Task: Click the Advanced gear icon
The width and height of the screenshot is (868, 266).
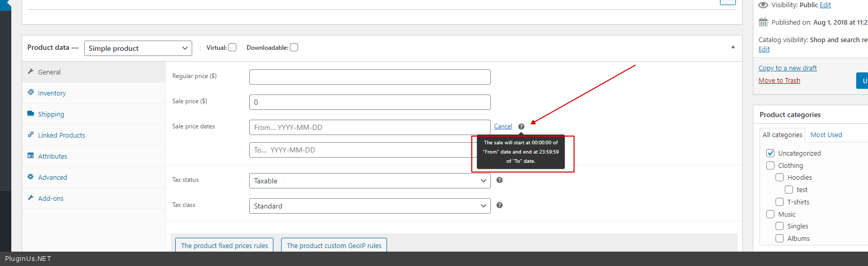Action: tap(31, 177)
